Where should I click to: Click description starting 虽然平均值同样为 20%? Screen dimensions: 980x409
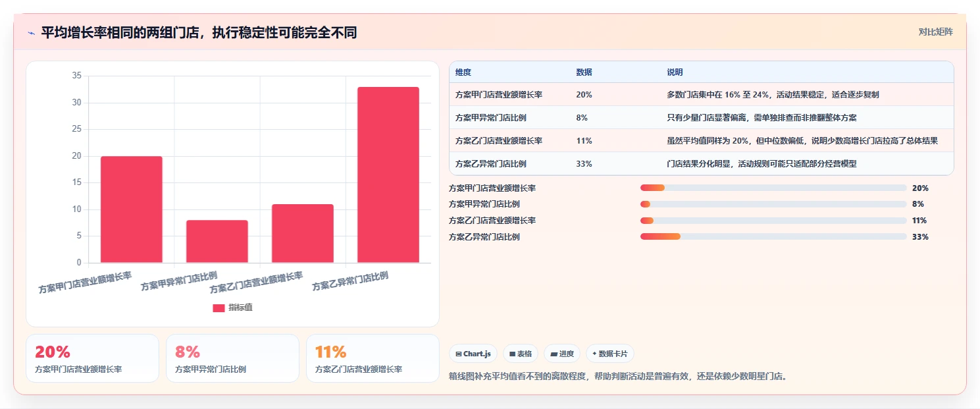[802, 141]
